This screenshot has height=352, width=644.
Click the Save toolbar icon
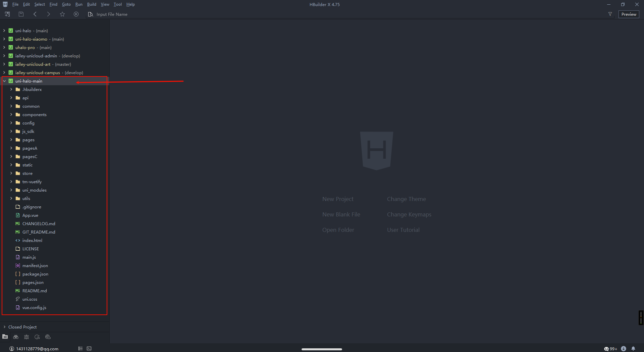(21, 14)
